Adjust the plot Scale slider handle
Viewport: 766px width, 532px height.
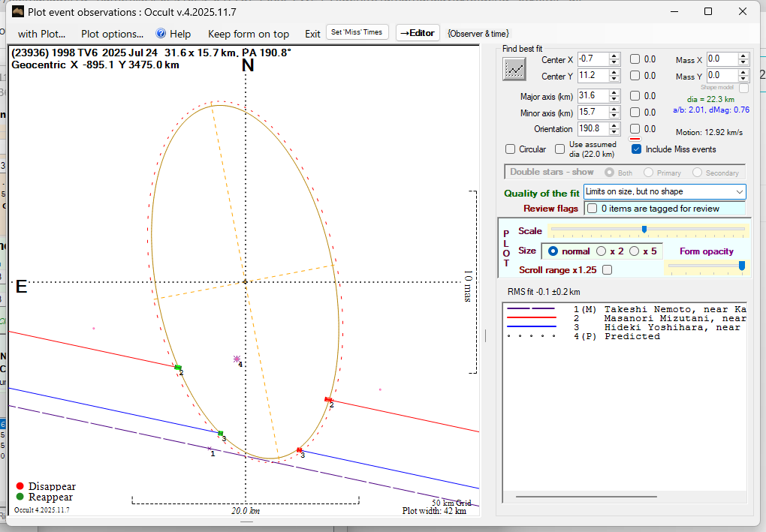point(644,230)
